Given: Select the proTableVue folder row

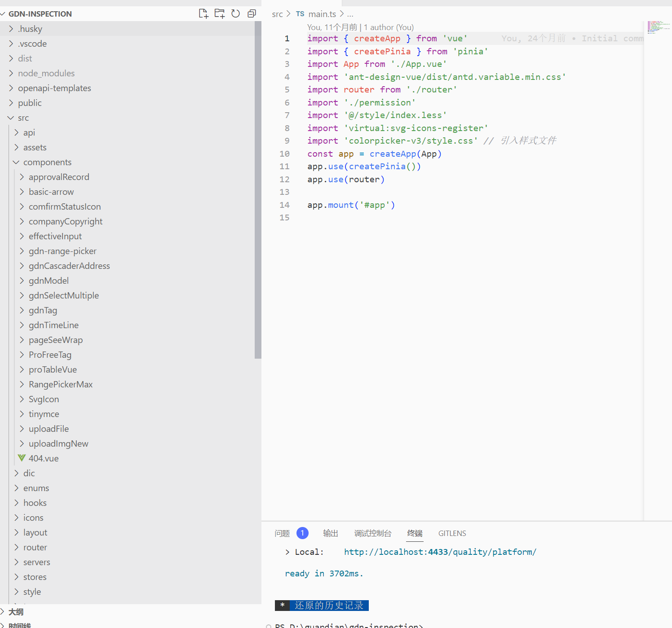Looking at the screenshot, I should pyautogui.click(x=127, y=369).
